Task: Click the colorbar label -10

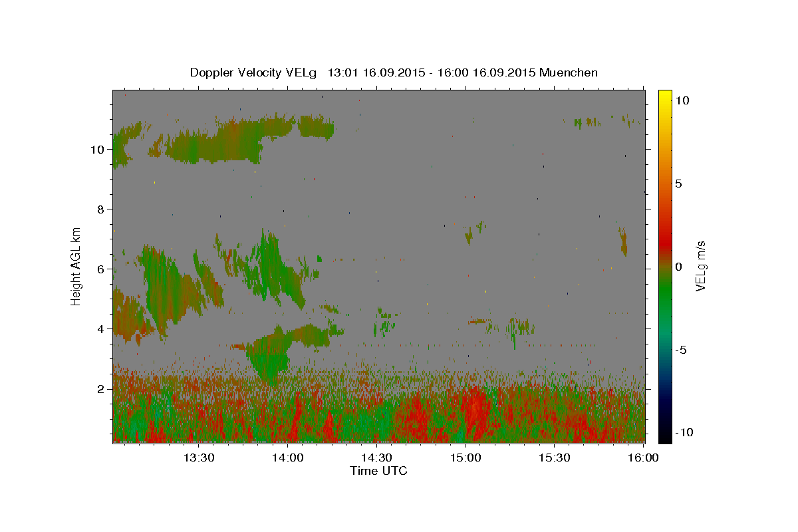Action: pos(684,433)
